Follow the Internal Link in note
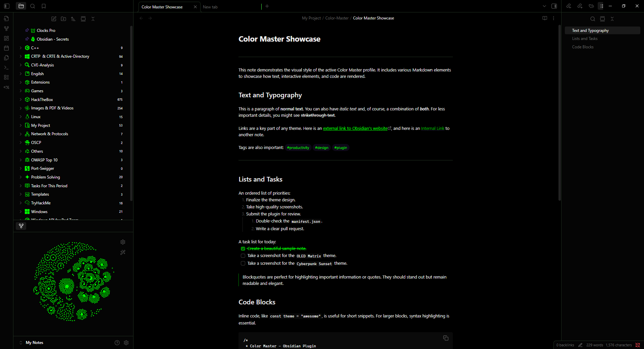Image resolution: width=644 pixels, height=349 pixels. click(432, 129)
